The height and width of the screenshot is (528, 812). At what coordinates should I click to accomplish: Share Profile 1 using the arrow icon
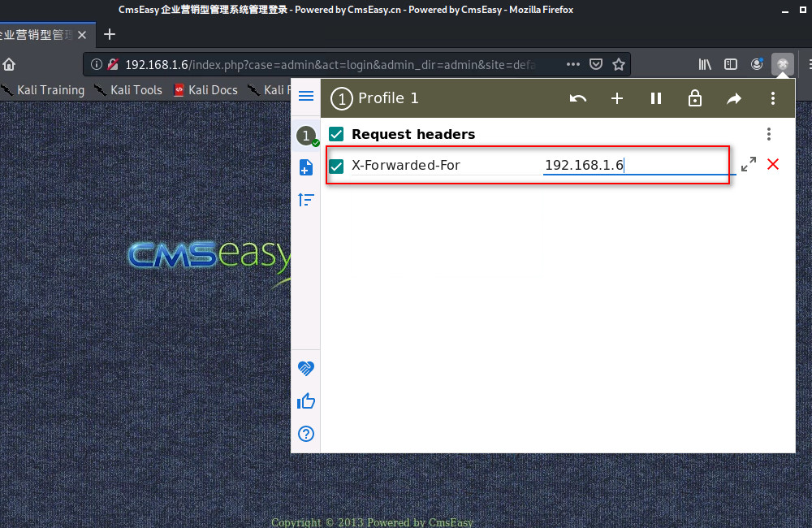[x=734, y=98]
